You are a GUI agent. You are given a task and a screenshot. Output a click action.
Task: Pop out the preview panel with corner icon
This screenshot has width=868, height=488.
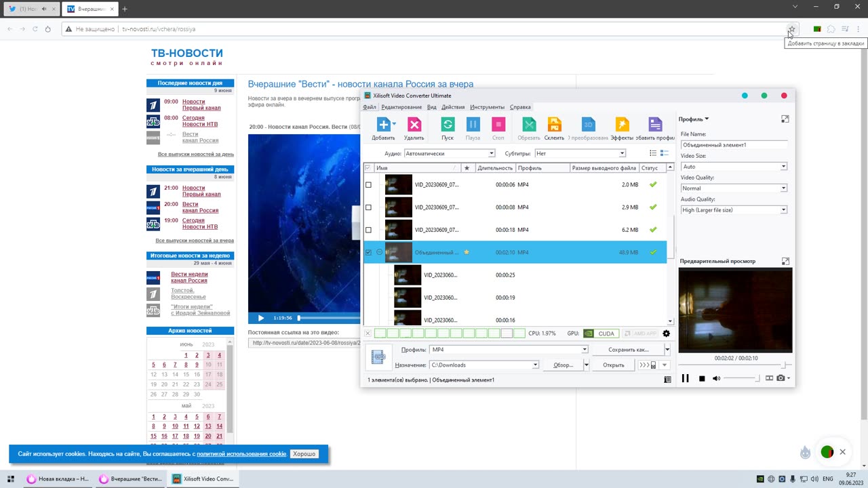(785, 261)
